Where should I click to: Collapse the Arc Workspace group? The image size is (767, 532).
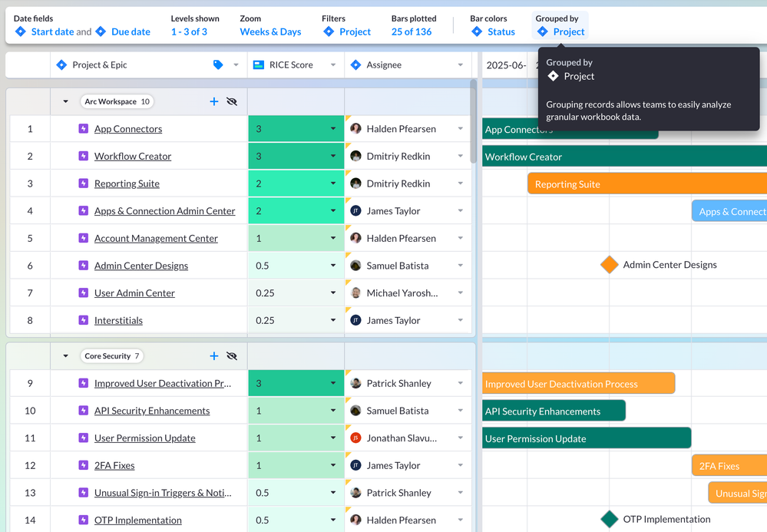click(x=64, y=101)
